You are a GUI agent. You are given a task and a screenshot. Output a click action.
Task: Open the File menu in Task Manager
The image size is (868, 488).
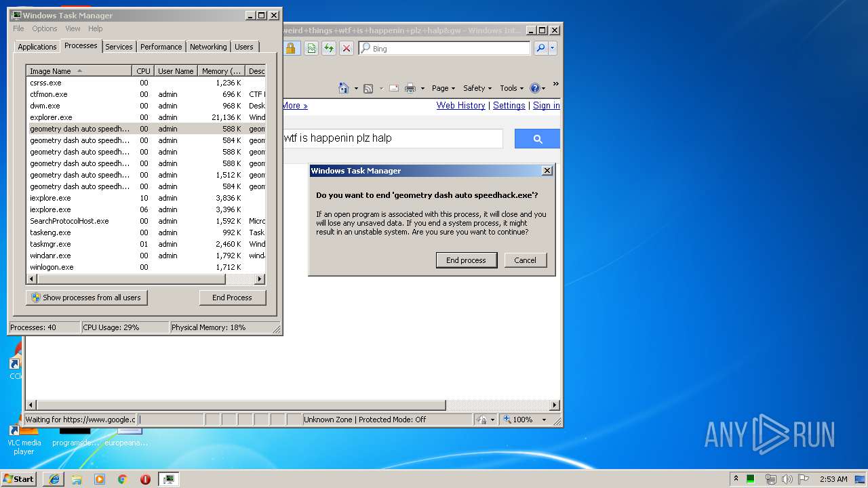[x=18, y=28]
